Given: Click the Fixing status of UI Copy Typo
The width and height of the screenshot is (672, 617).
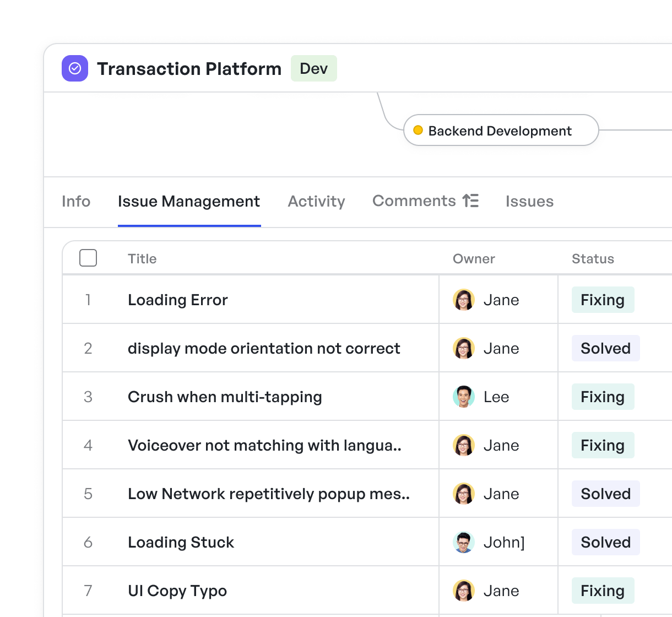Looking at the screenshot, I should (603, 591).
